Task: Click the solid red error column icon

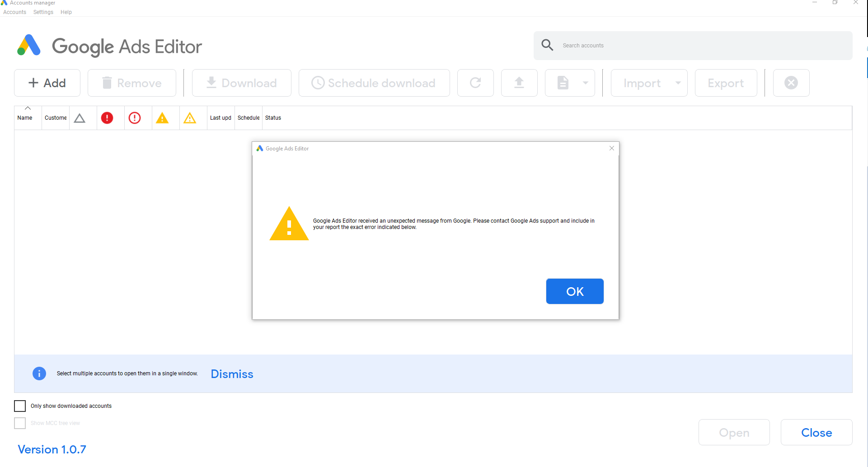Action: [x=107, y=118]
